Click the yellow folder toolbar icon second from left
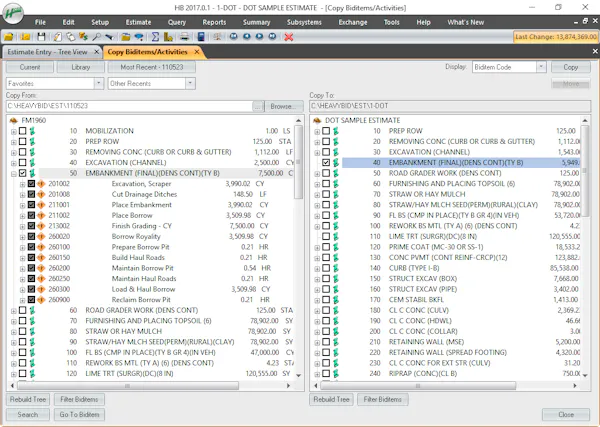 tap(25, 37)
